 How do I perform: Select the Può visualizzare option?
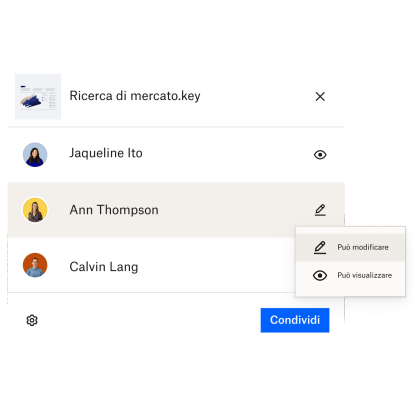(350, 275)
